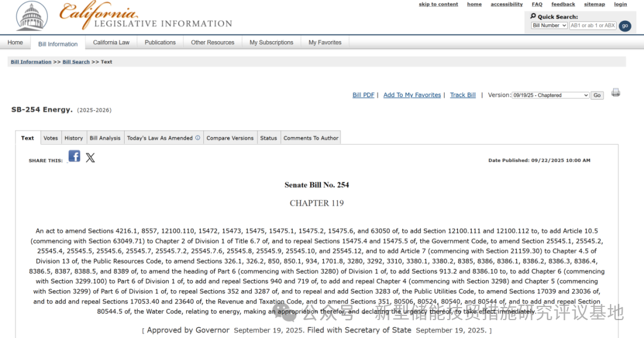Select the Compare Versions tab

pyautogui.click(x=230, y=138)
